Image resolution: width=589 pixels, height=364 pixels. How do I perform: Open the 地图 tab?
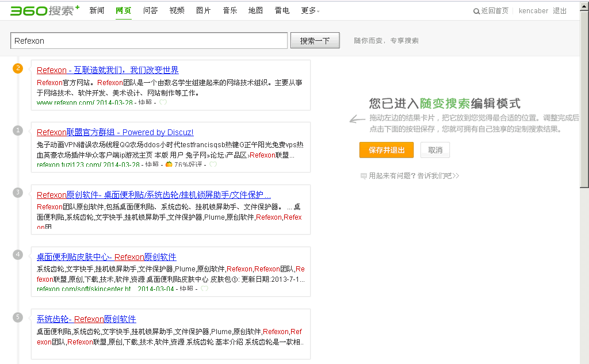255,10
